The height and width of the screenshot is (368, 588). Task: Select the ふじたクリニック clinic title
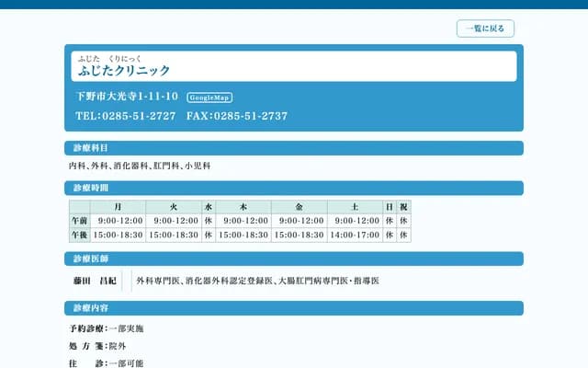pos(124,71)
